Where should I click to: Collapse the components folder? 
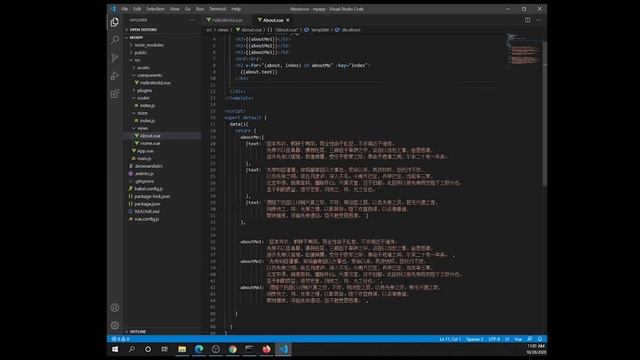(x=162, y=75)
